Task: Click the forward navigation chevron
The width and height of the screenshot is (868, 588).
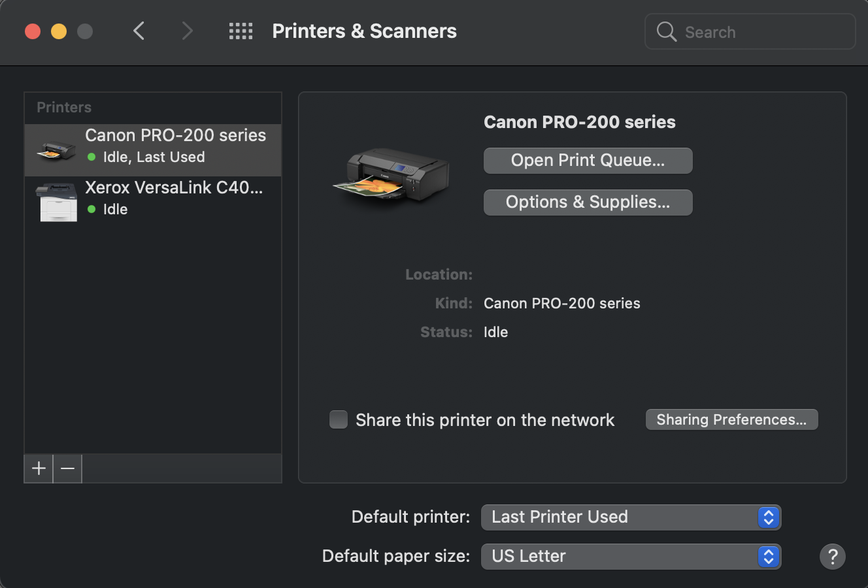Action: [187, 31]
